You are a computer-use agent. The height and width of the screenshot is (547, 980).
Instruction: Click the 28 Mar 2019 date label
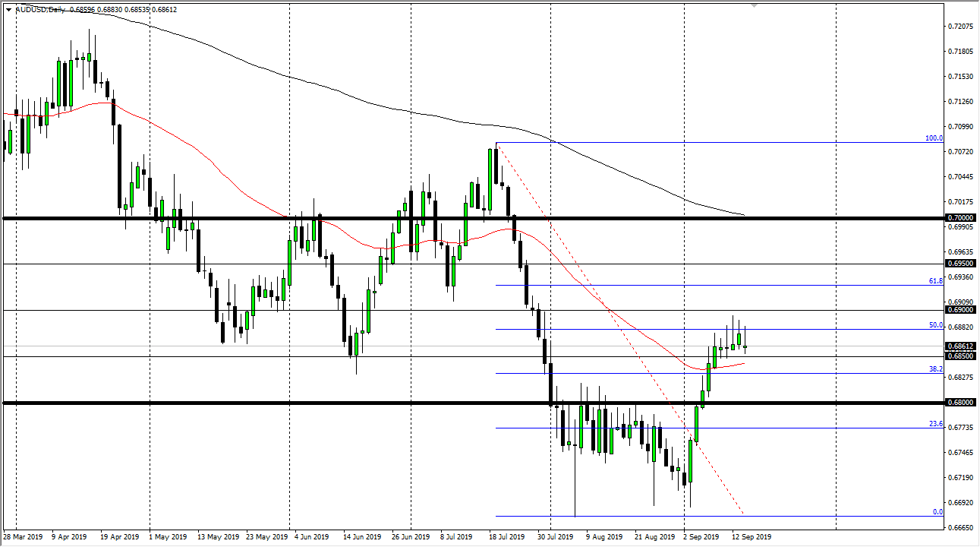[24, 537]
